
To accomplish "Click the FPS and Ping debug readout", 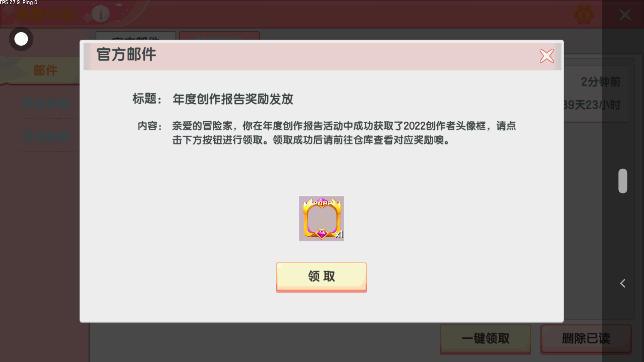I will point(19,3).
